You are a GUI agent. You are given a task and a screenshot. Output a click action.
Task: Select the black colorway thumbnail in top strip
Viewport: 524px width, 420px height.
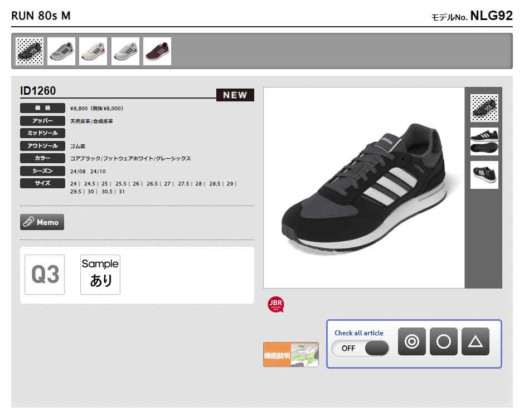click(x=30, y=51)
